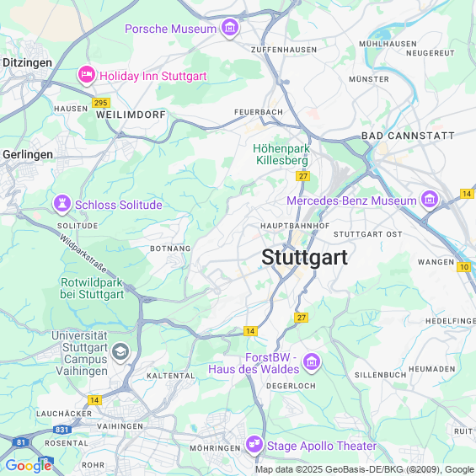Open the Google logo link

29,465
